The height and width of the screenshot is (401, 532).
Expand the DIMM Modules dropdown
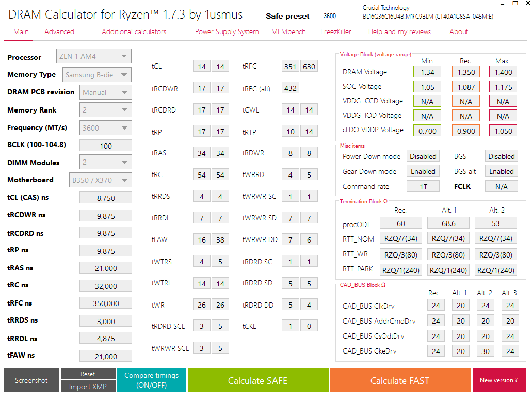(x=105, y=162)
